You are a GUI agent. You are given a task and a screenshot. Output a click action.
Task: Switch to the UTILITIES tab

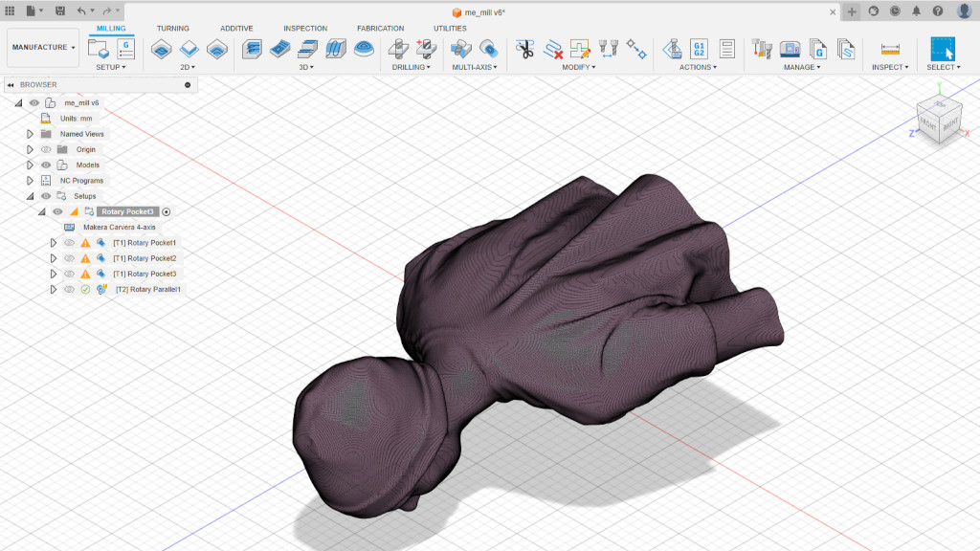click(x=450, y=28)
